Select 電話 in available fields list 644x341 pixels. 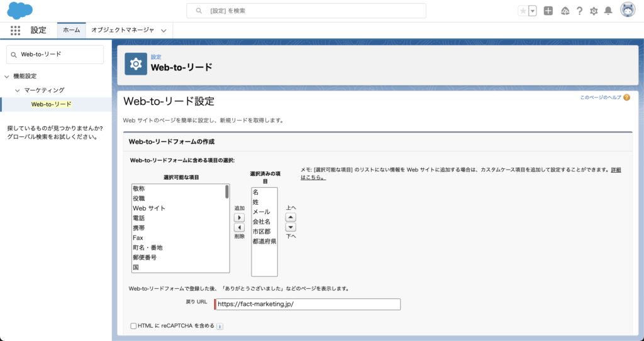(x=178, y=219)
